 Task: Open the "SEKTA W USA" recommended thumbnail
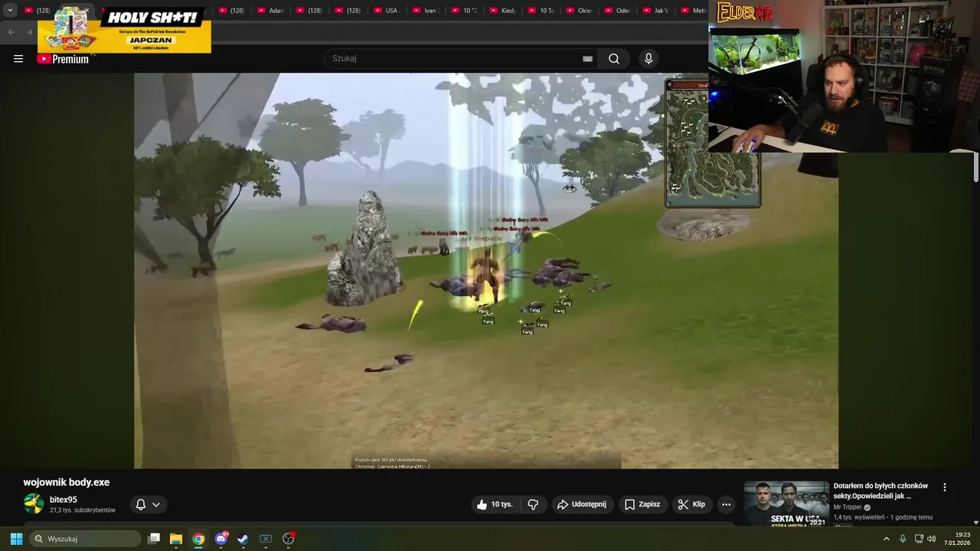(x=786, y=503)
